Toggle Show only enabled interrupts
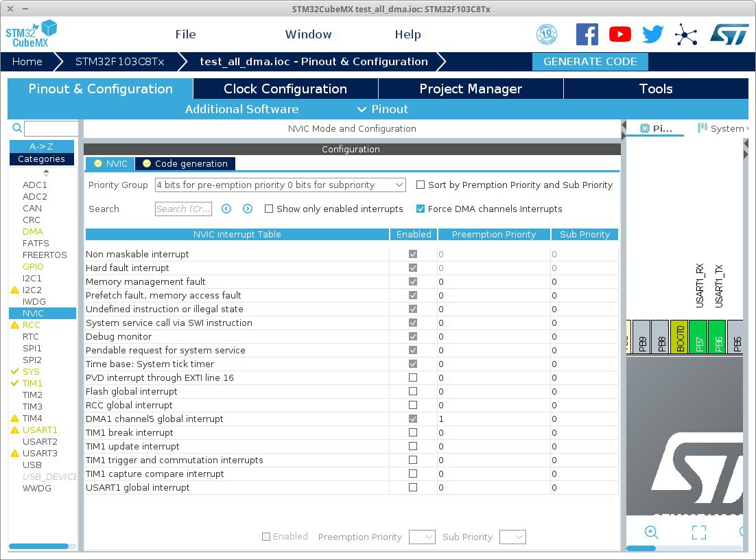 [269, 209]
